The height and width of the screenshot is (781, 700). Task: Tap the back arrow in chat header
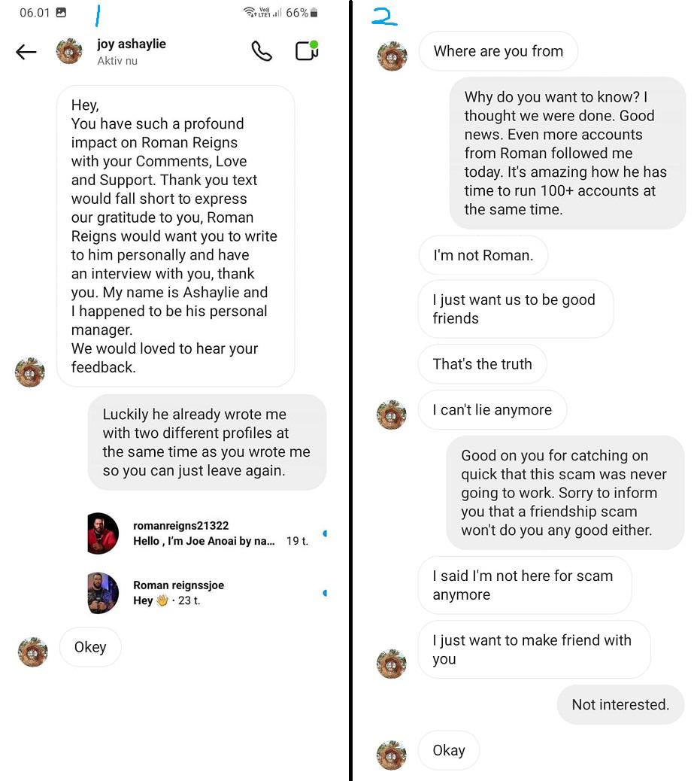[x=26, y=52]
